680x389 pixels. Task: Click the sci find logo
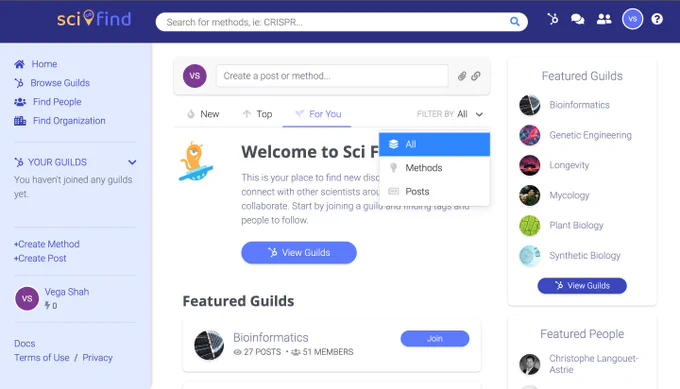[94, 19]
